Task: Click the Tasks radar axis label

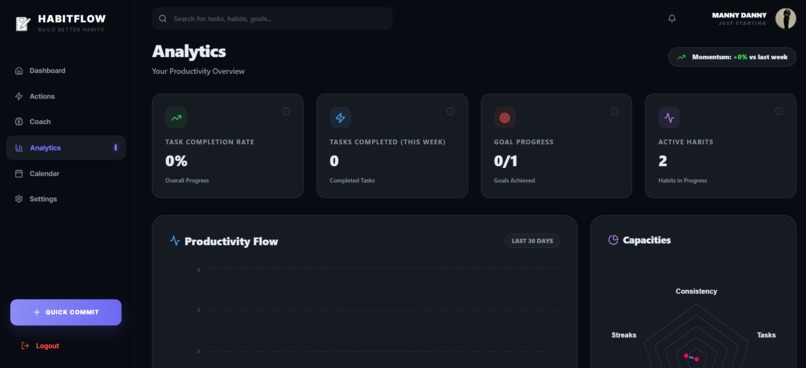Action: click(x=766, y=335)
